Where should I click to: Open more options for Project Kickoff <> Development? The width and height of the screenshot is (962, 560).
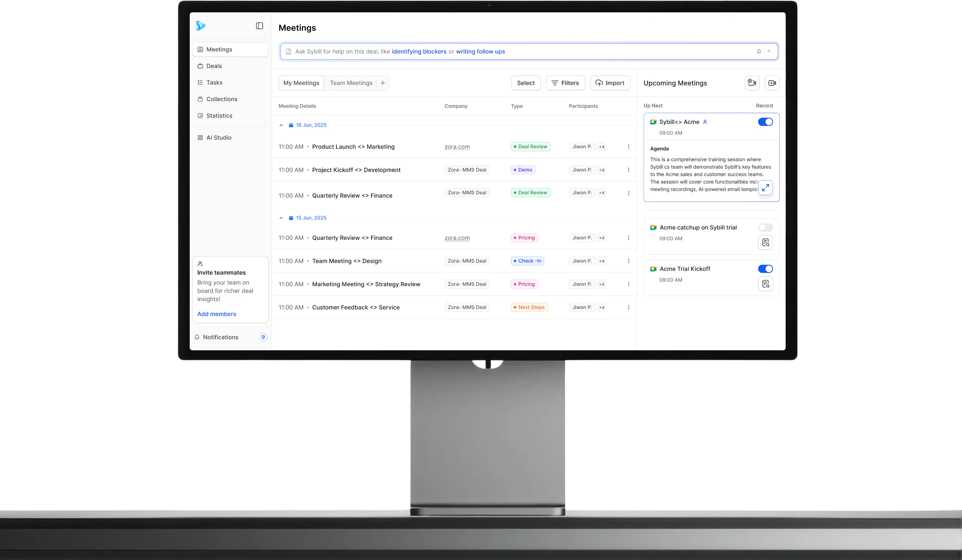[x=628, y=170]
